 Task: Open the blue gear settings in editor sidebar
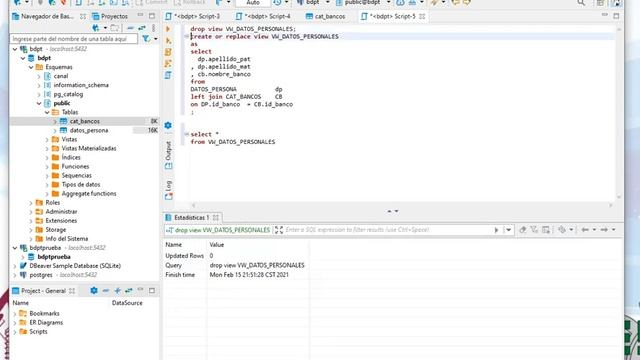(x=168, y=125)
